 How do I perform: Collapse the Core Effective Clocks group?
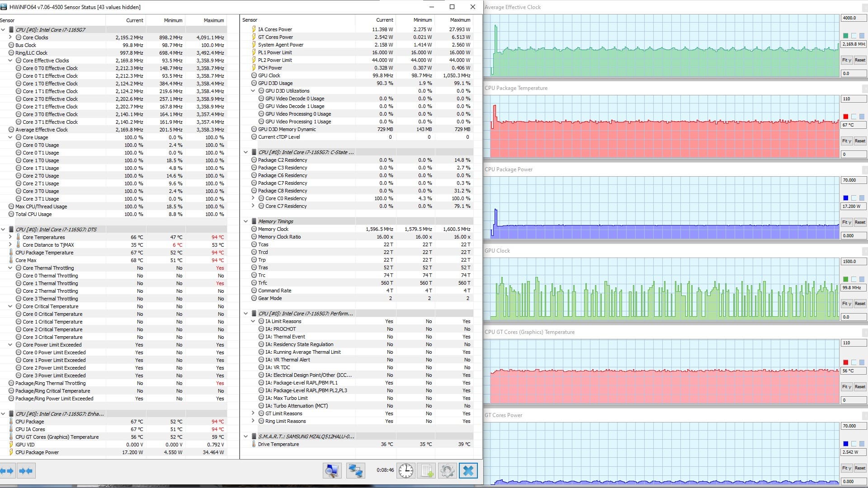point(10,61)
